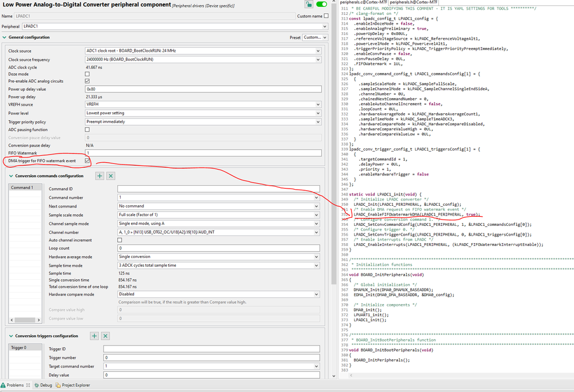Uncheck DMA trigger for FIFO watermark event
The image size is (574, 392).
[87, 160]
